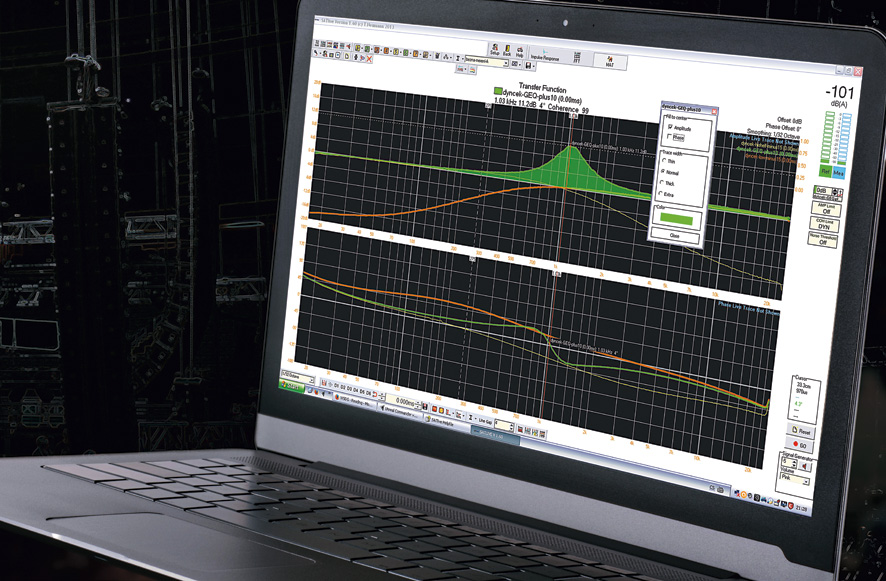Select Normal trace width

pyautogui.click(x=663, y=171)
